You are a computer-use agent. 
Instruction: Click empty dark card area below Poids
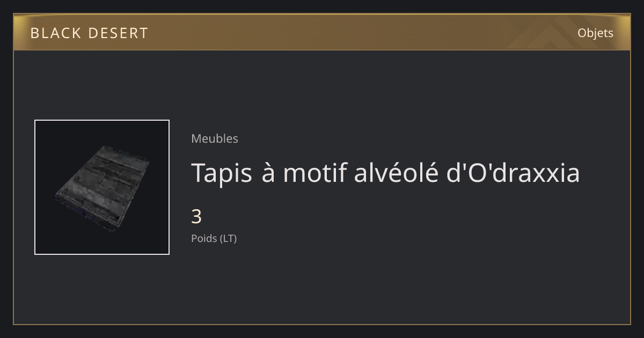(376, 284)
